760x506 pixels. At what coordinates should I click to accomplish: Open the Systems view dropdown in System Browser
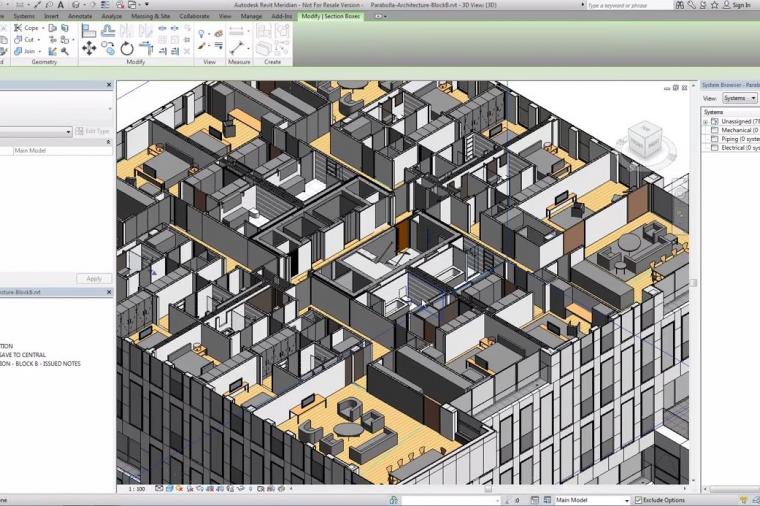point(738,98)
